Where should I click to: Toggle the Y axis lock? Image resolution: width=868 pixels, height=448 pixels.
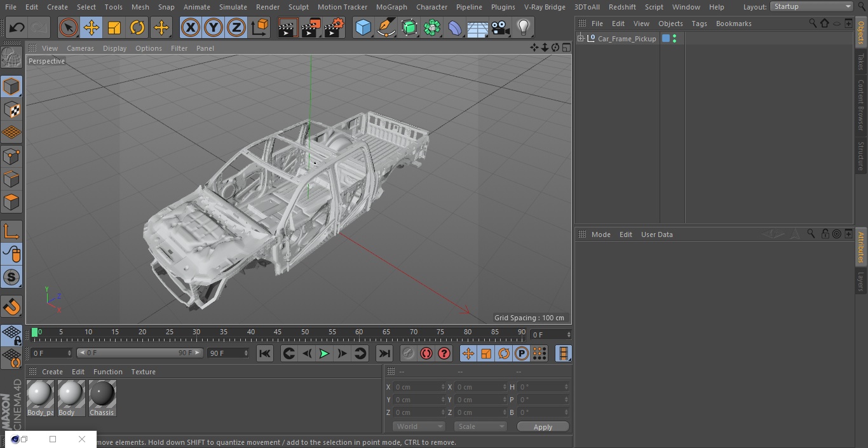(214, 28)
